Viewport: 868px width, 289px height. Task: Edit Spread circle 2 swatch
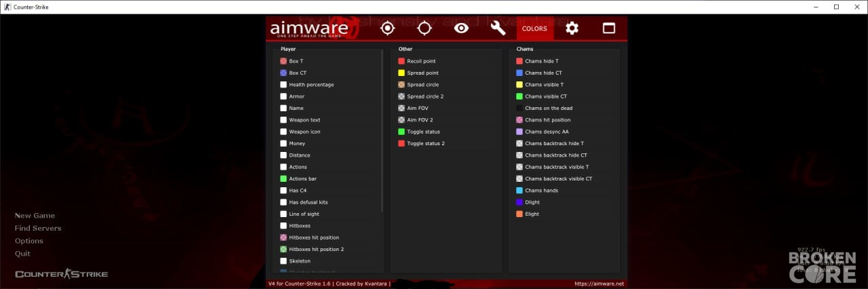(x=401, y=96)
